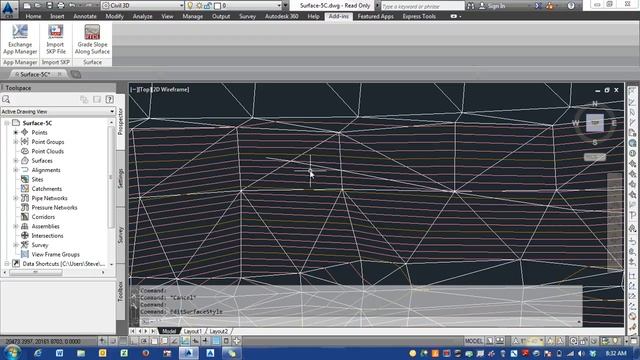Viewport: 640px width, 360px height.
Task: Click the Toolspace magnifier search icon
Action: (x=6, y=99)
